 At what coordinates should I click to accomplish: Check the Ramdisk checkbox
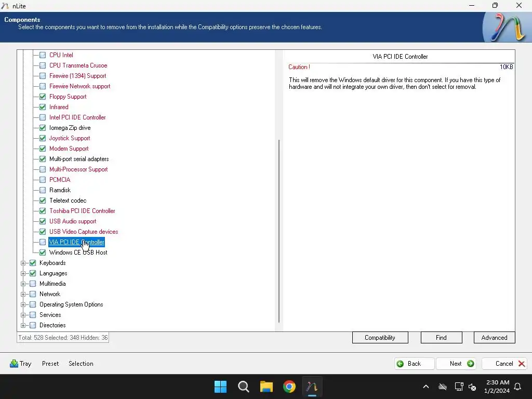[x=43, y=190]
